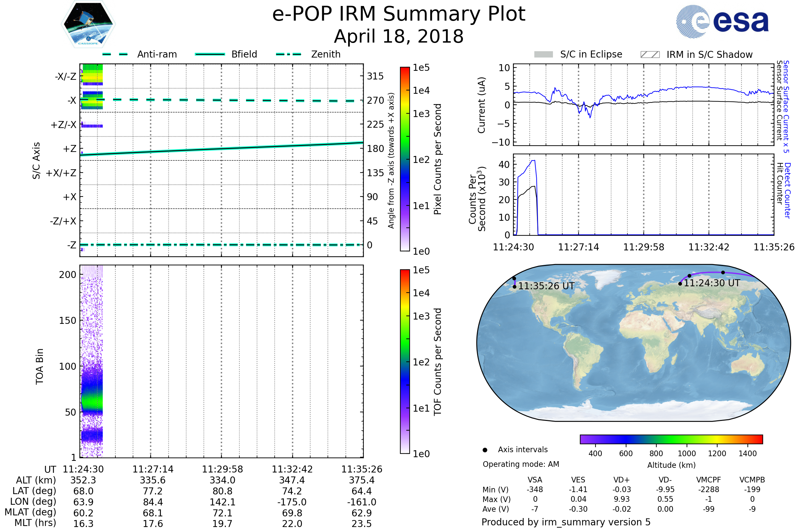798x532 pixels.
Task: Click the ESA logo
Action: pyautogui.click(x=723, y=21)
